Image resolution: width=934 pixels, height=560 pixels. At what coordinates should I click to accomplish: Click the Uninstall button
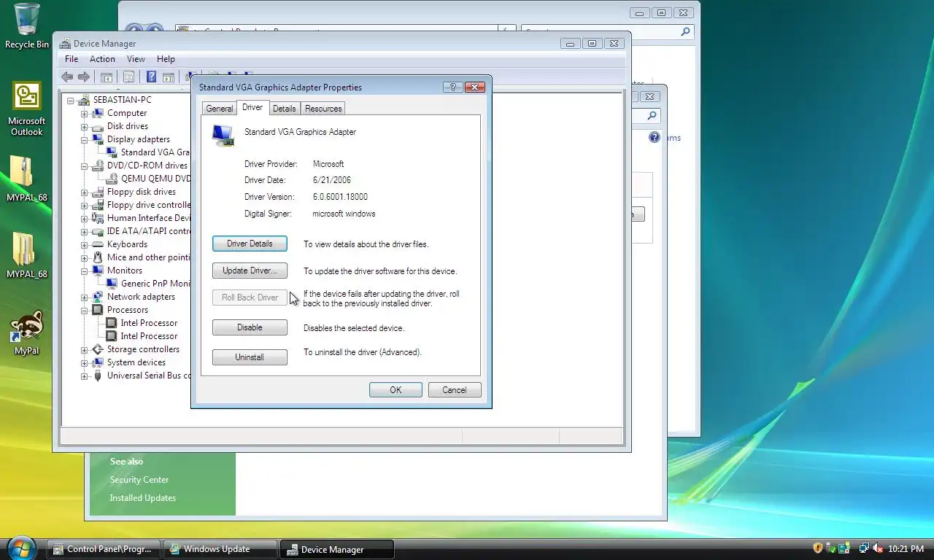[x=250, y=357]
